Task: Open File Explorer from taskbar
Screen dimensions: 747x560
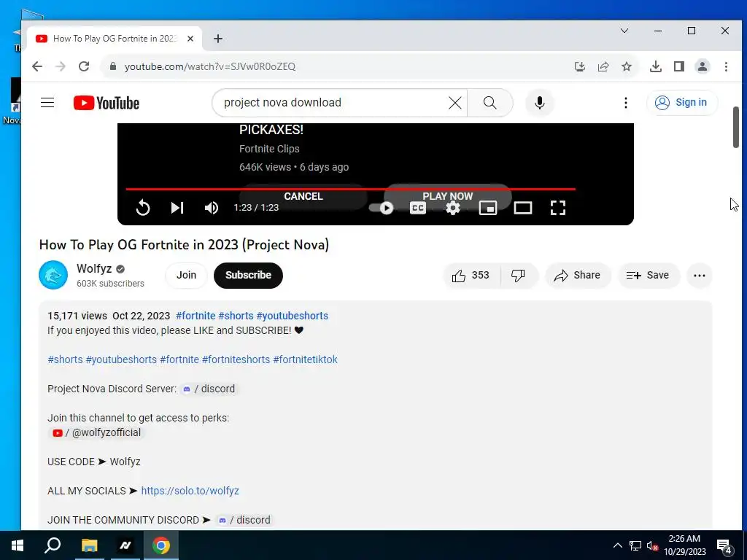Action: coord(89,545)
